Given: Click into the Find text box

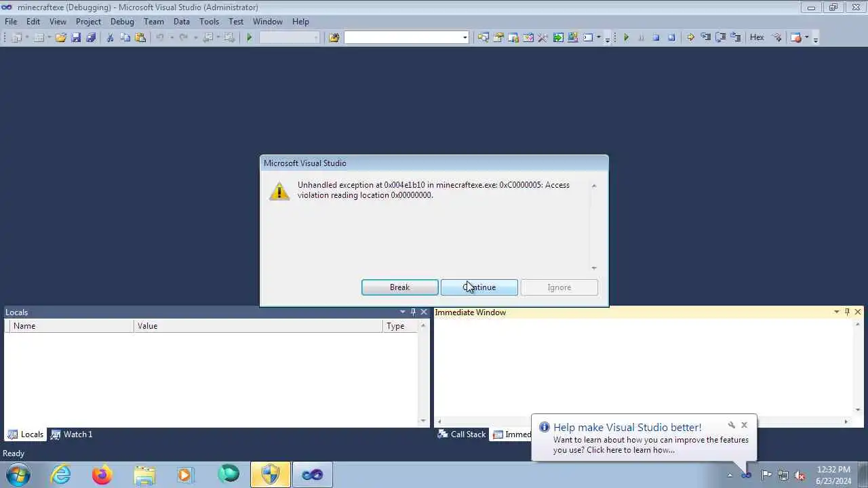Looking at the screenshot, I should coord(403,37).
